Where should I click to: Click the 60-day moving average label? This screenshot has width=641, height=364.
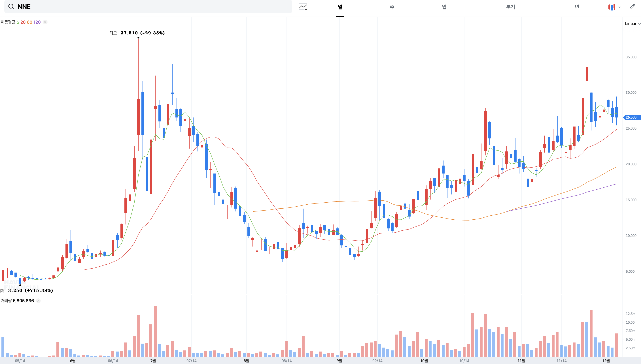tap(29, 22)
